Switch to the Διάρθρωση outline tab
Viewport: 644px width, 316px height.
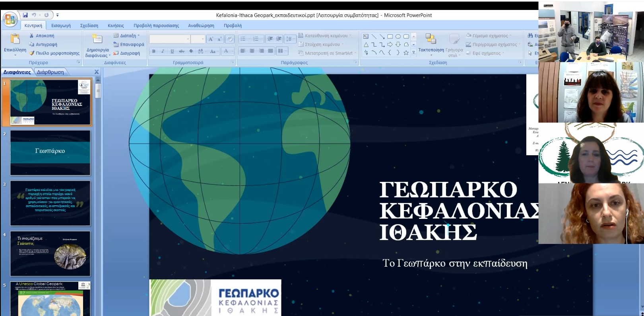[x=50, y=72]
